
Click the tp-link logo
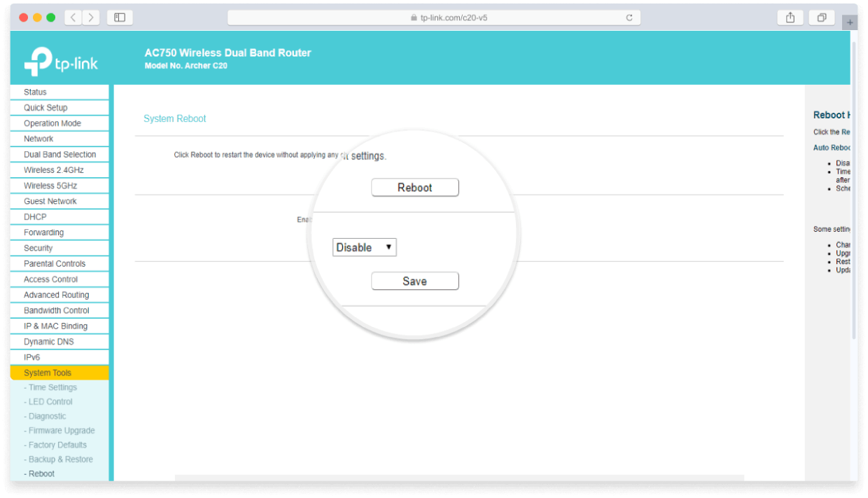point(61,61)
